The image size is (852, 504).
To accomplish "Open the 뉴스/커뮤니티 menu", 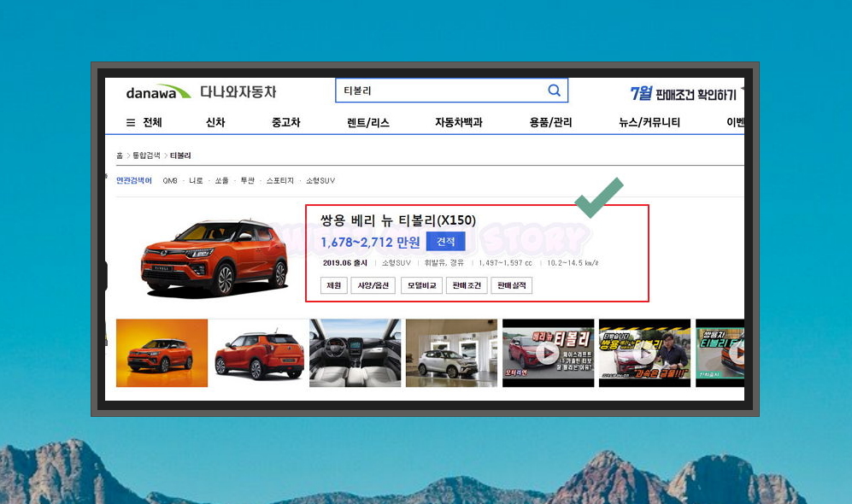I will 649,122.
